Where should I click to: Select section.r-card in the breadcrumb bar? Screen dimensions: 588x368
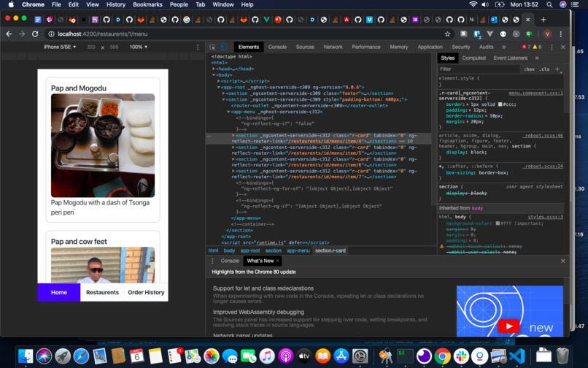[330, 250]
